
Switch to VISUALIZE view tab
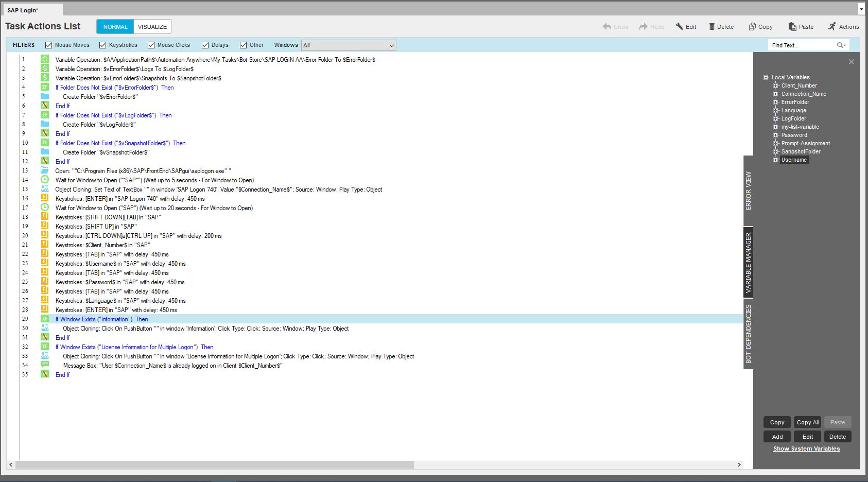152,27
